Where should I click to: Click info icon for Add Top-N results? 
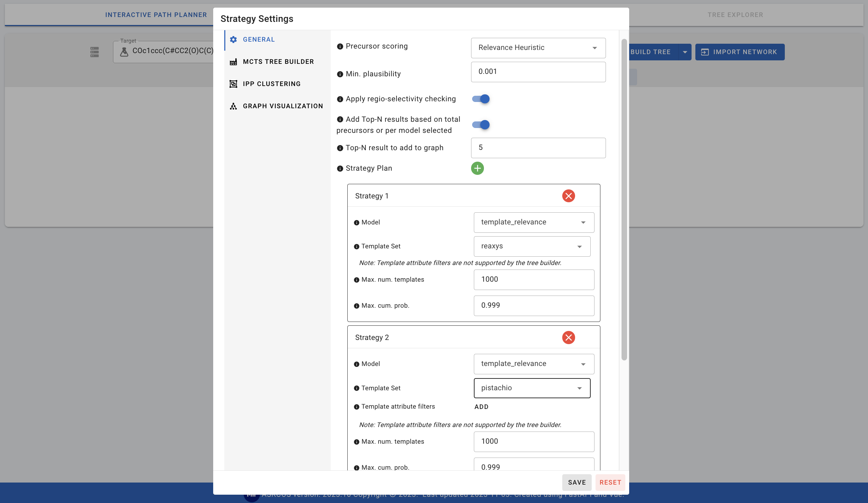[340, 119]
